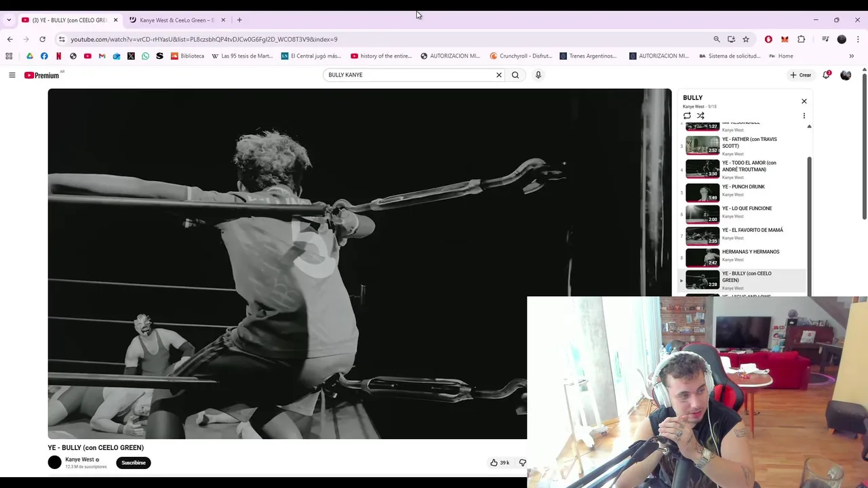This screenshot has width=868, height=488.
Task: Open the zoom magnifier in address bar
Action: 717,39
